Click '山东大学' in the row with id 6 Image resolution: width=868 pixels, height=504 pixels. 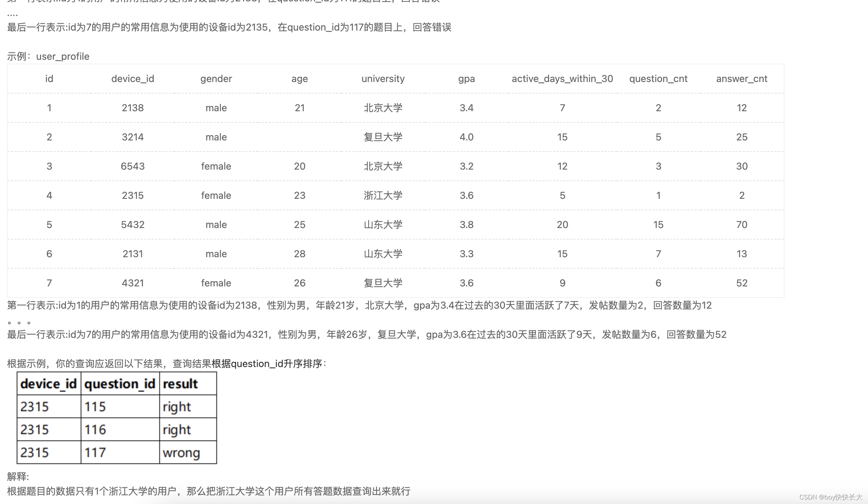383,254
